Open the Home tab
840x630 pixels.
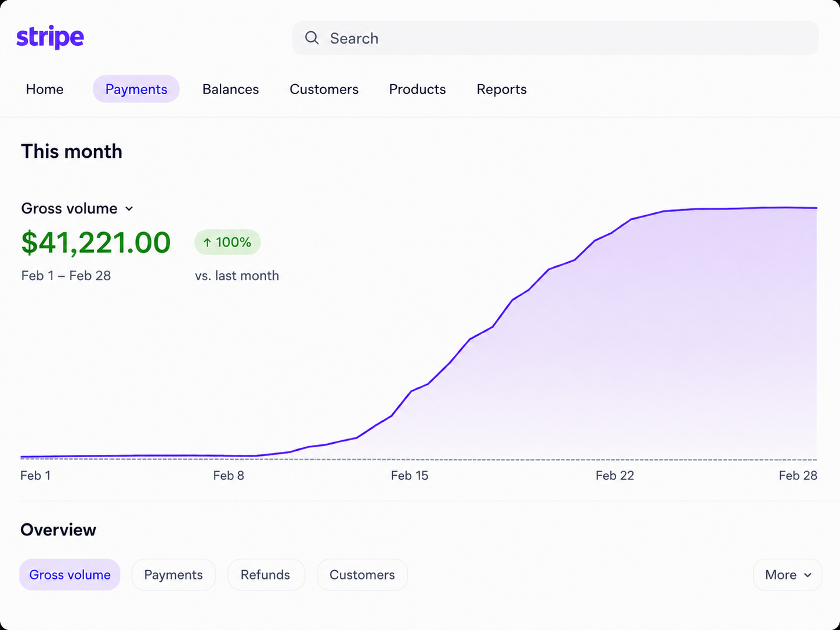pos(45,89)
